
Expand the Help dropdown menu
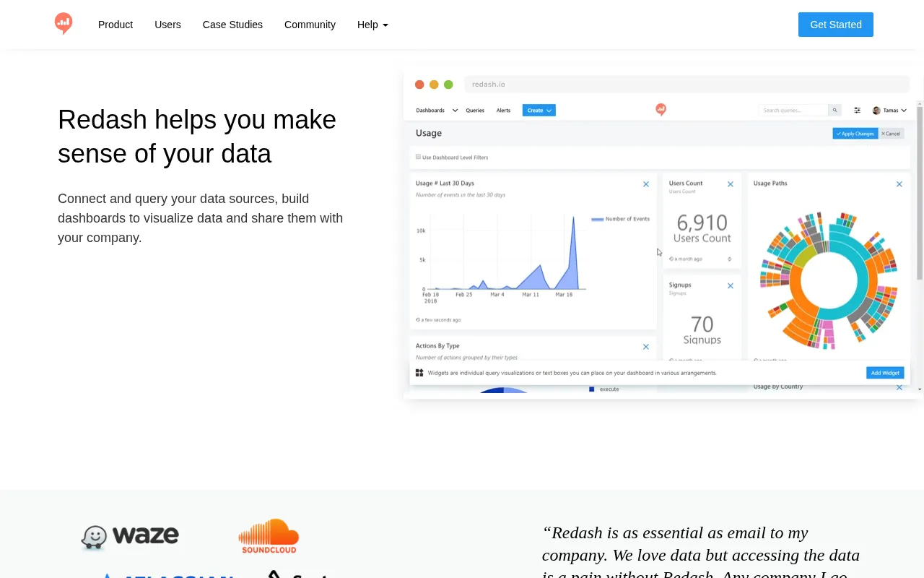pos(372,25)
